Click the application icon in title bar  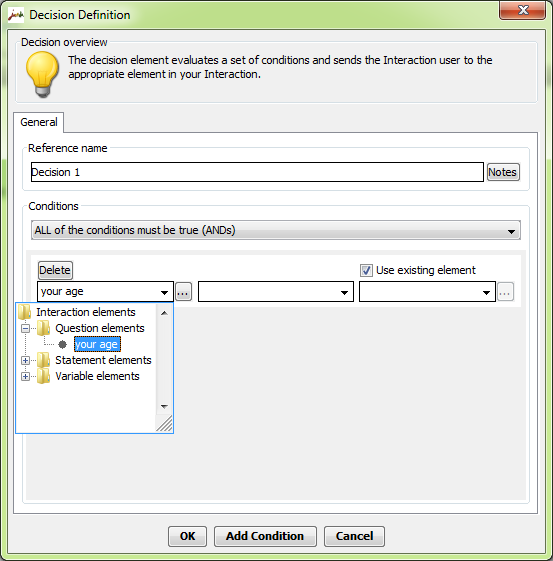[16, 15]
